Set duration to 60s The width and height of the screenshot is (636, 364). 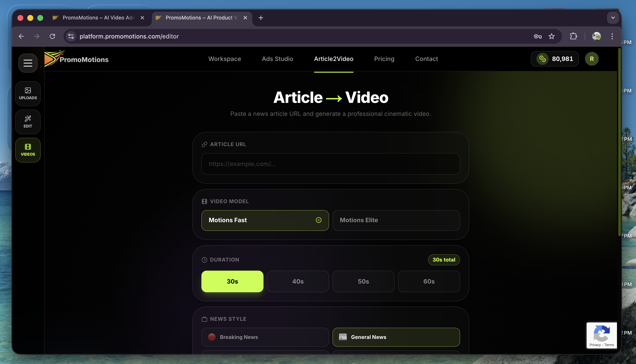429,281
